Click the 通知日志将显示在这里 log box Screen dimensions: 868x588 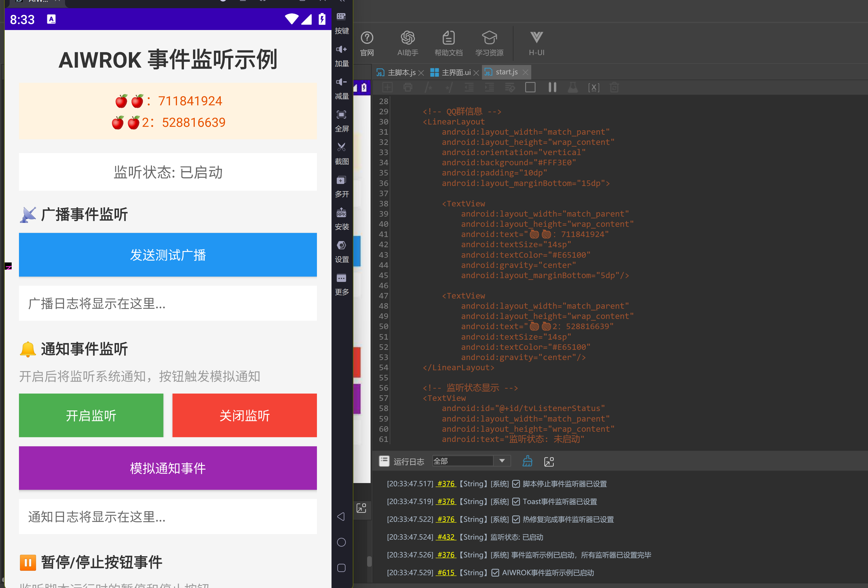tap(168, 516)
